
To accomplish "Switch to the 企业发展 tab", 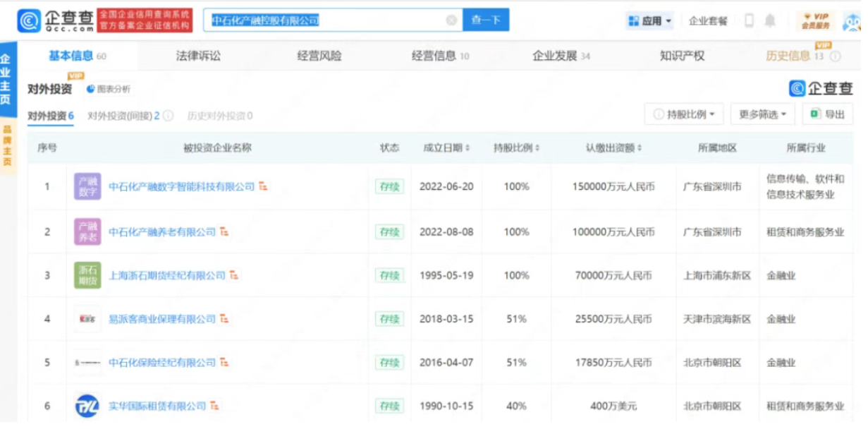I will pos(561,56).
